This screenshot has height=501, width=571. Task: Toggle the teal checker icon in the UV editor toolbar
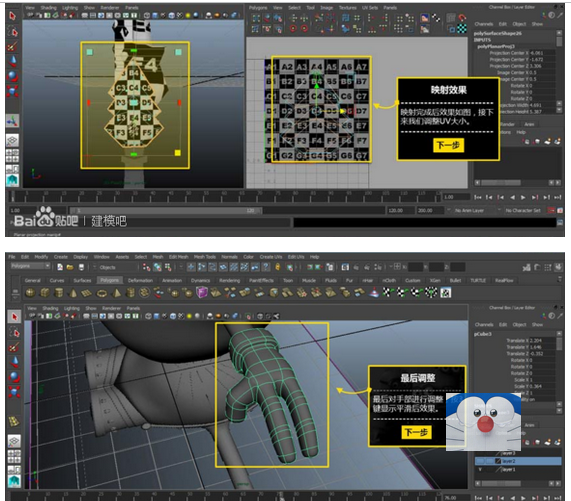pos(462,28)
